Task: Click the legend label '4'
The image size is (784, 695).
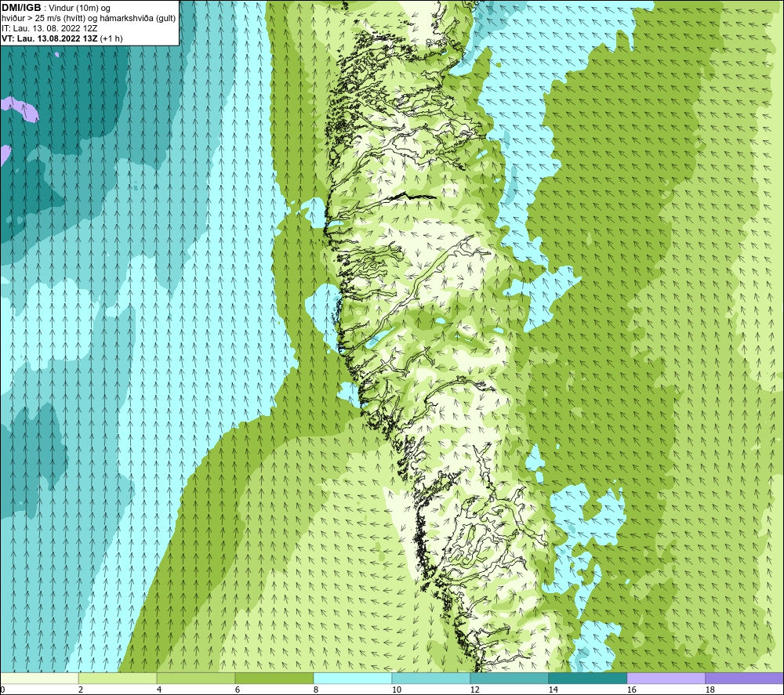Action: [x=159, y=690]
